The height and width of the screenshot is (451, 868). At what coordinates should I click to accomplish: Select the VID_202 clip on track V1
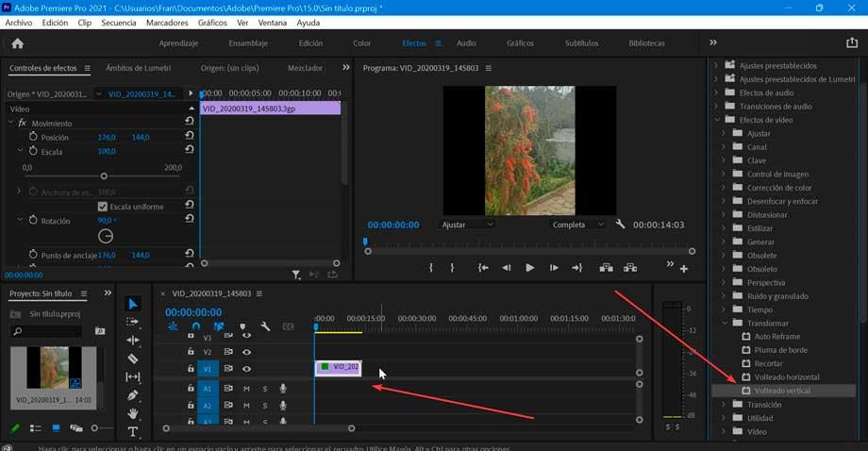point(338,367)
